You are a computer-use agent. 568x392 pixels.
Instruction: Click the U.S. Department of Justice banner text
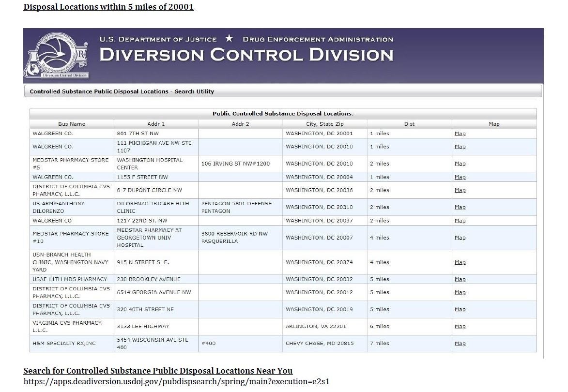tap(158, 39)
